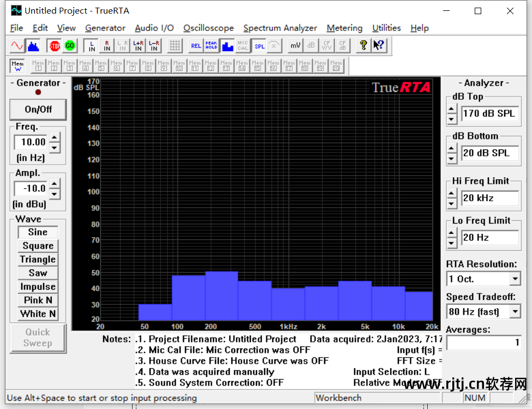Viewport: 532px width, 409px height.
Task: Lower Lo Freq Limit with down arrow
Action: [x=452, y=243]
